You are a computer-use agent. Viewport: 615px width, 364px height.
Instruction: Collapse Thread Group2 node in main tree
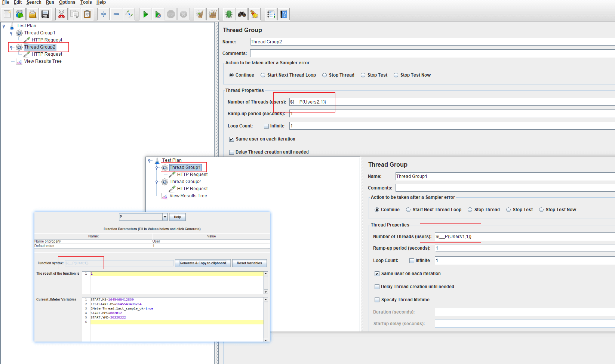11,47
